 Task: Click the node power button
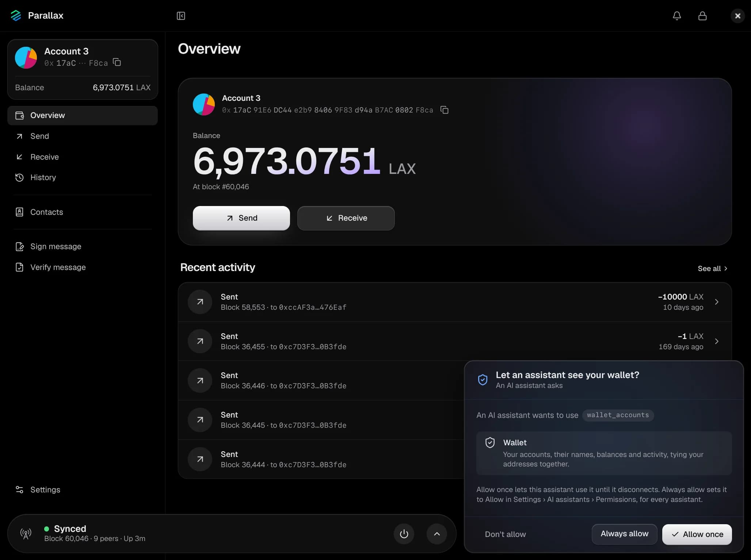(404, 534)
